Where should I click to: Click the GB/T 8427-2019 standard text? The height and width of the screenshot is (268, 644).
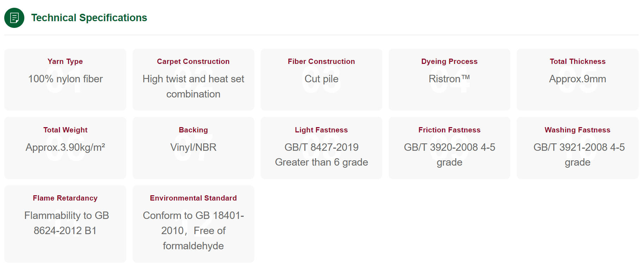coord(321,147)
